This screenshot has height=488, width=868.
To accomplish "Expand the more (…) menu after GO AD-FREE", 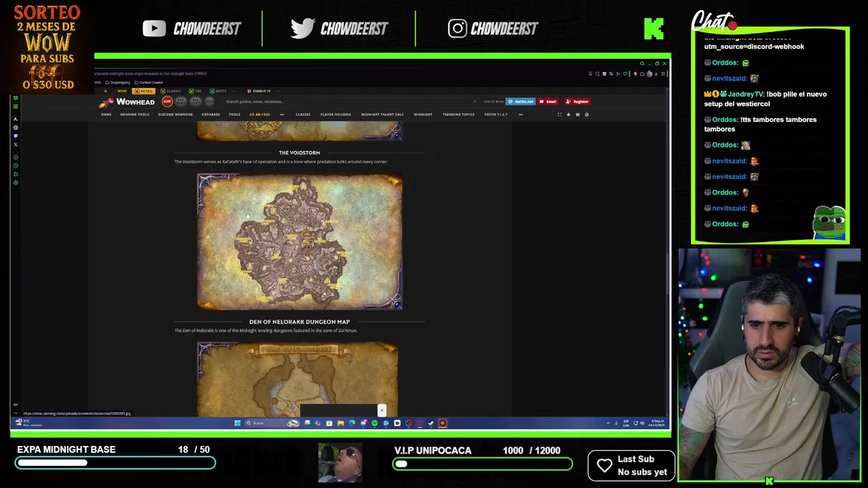I will pos(282,115).
